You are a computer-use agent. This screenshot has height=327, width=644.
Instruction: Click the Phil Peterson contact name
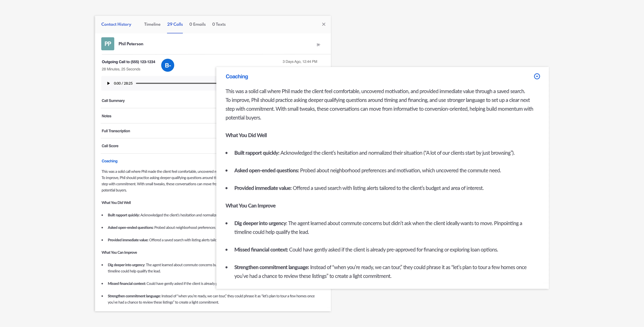click(x=131, y=44)
